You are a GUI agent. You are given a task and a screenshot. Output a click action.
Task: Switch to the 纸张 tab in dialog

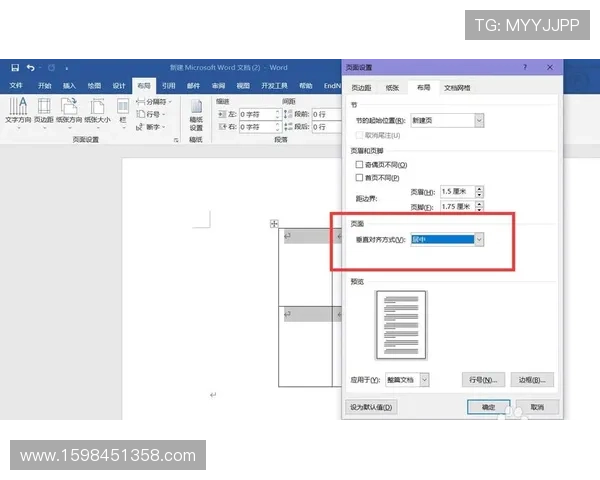click(392, 88)
